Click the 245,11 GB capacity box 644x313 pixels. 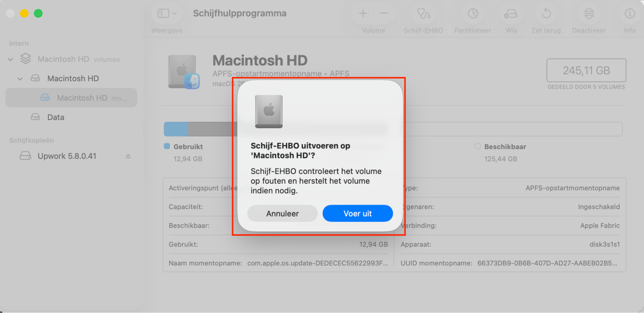586,70
